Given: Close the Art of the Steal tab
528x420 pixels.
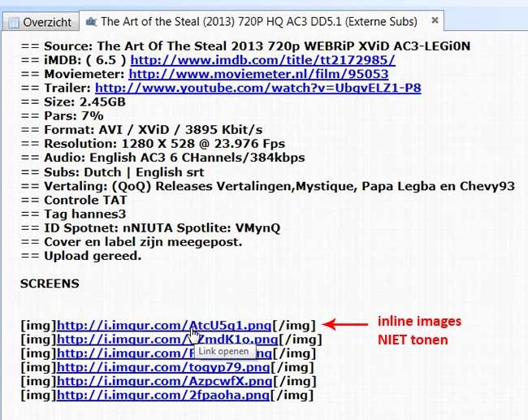Looking at the screenshot, I should [x=435, y=20].
